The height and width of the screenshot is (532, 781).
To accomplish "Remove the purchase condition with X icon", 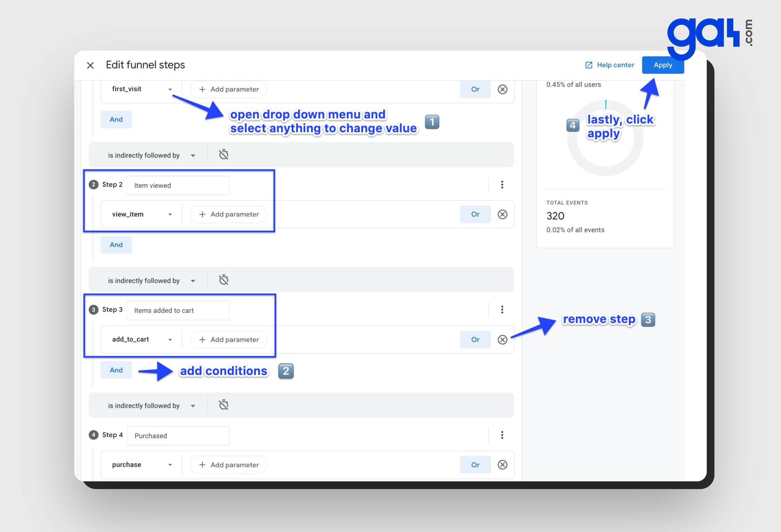I will pos(502,465).
